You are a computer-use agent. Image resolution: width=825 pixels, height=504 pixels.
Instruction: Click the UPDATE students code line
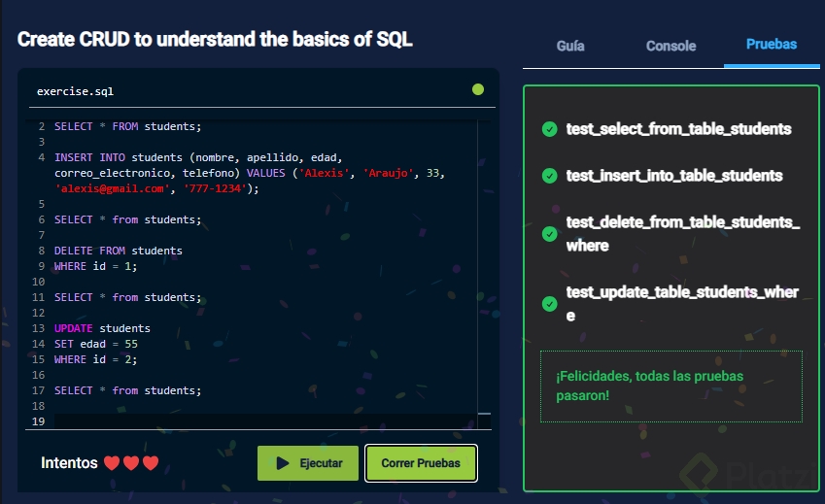(102, 328)
